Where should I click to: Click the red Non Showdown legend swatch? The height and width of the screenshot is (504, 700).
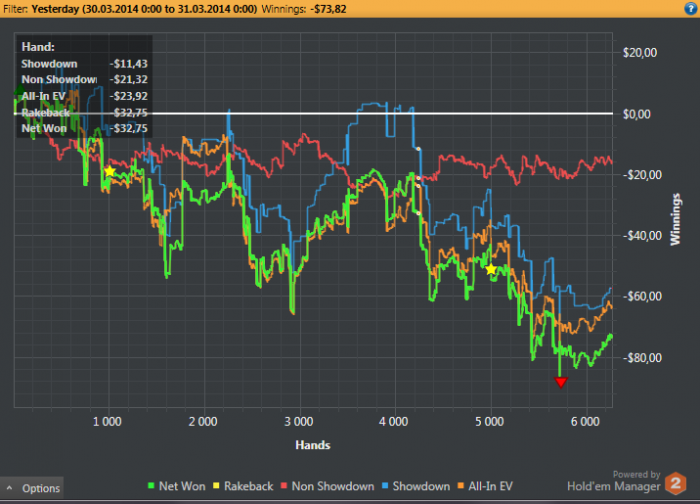coord(283,486)
